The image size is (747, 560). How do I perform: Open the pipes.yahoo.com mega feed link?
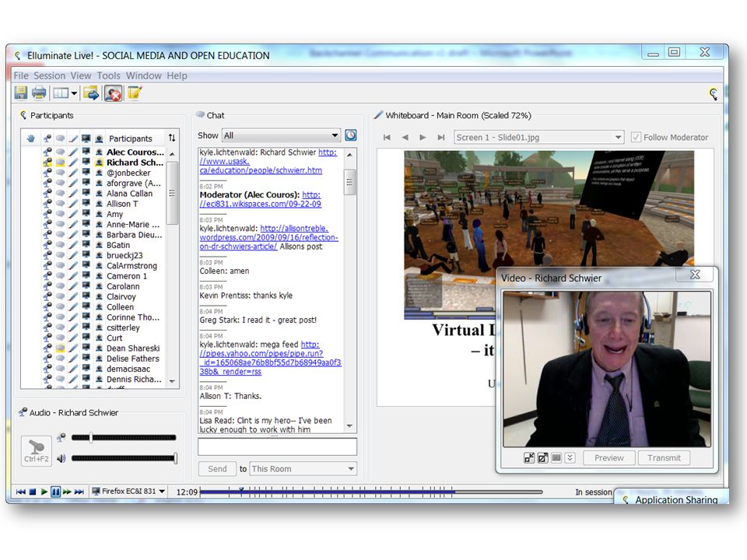click(270, 358)
